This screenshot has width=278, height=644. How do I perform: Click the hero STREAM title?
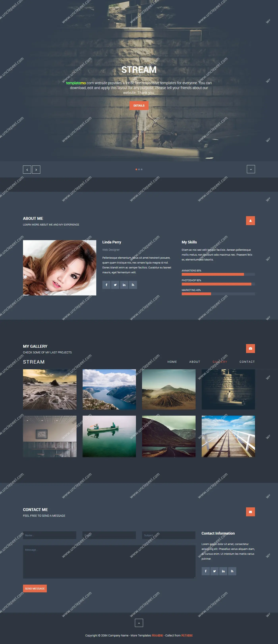click(139, 70)
